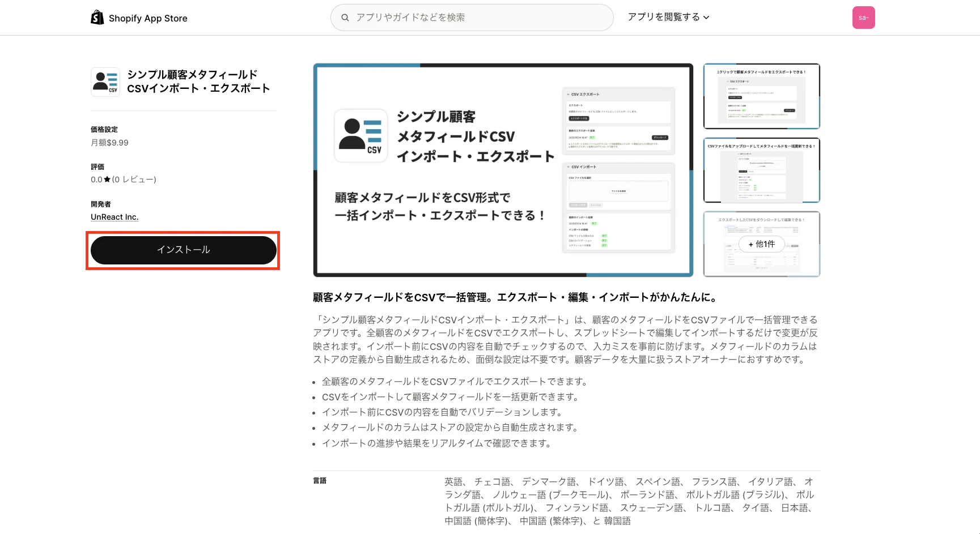Viewport: 980px width, 534px height.
Task: Click the 月額$9.99 price text
Action: [109, 143]
